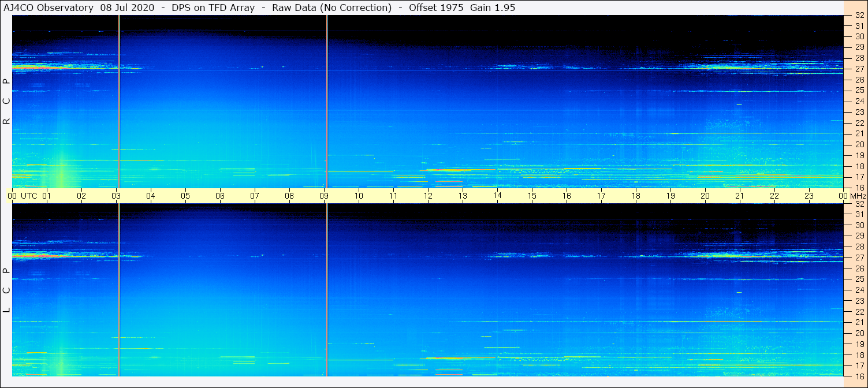Click the 25 MHz label on LCP frequency scale

tap(859, 279)
